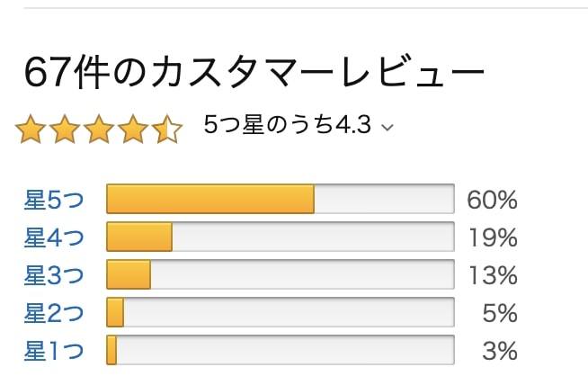Viewport: 588px width, 385px height.
Task: Click the first gold rating star
Action: tap(31, 130)
